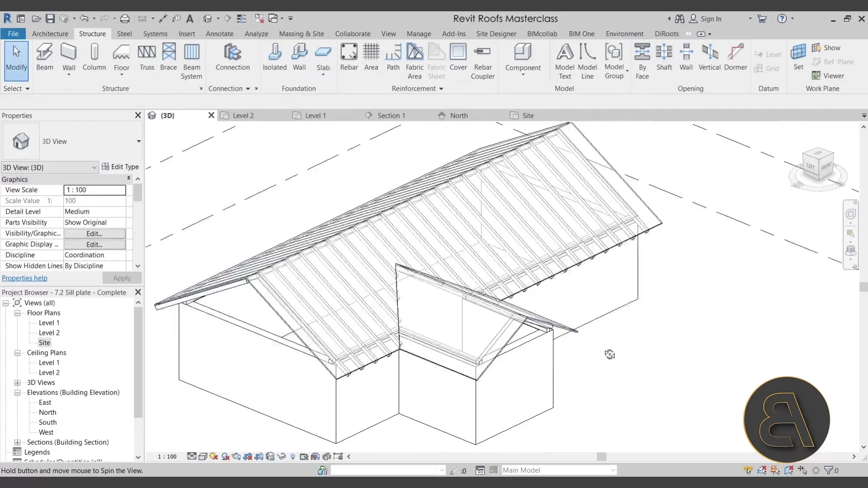This screenshot has width=868, height=488.
Task: Switch to Massing & Site ribbon tab
Action: tap(301, 34)
